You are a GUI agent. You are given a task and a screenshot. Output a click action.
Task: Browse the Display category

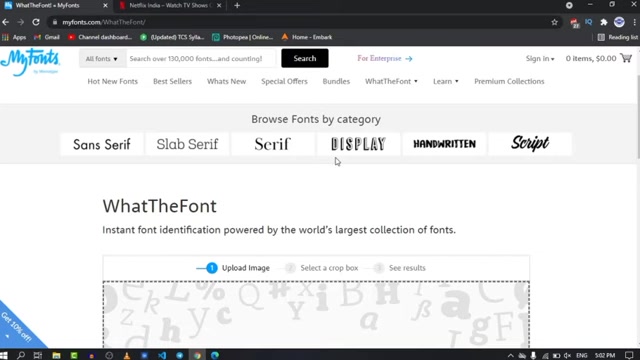358,144
